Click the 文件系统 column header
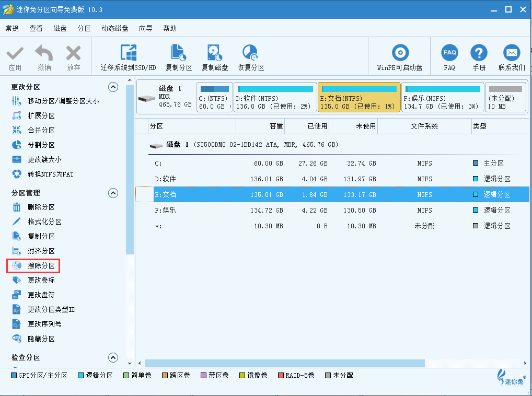Image resolution: width=532 pixels, height=396 pixels. (424, 126)
